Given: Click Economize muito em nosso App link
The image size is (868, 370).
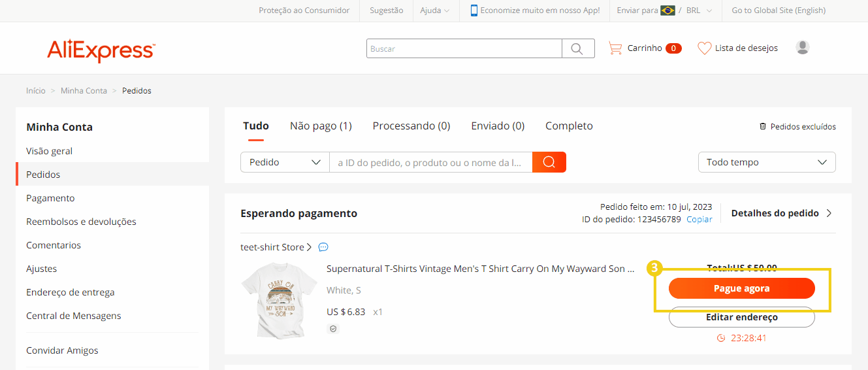Looking at the screenshot, I should pos(540,10).
